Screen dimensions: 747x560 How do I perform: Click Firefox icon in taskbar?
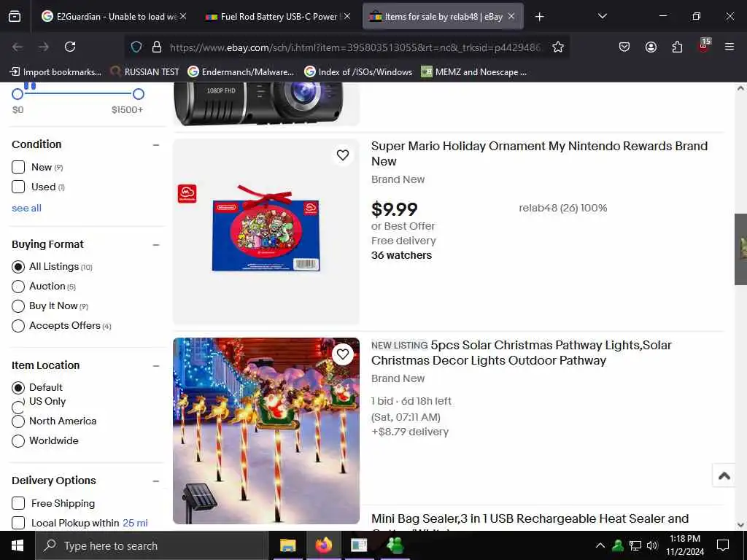click(x=323, y=545)
